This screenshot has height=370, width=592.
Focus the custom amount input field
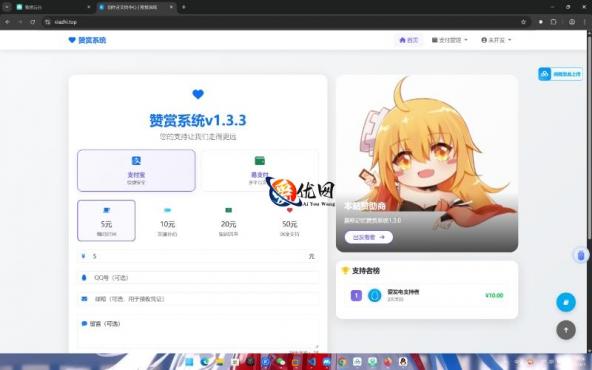coord(198,256)
